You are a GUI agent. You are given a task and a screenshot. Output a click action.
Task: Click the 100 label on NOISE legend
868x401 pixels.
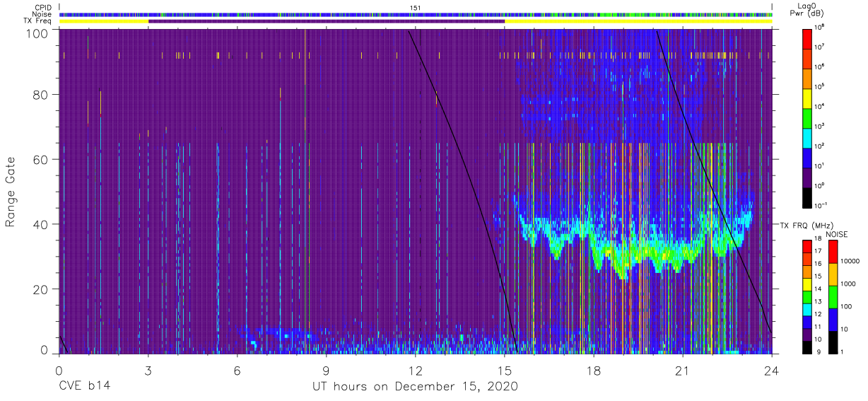[846, 307]
